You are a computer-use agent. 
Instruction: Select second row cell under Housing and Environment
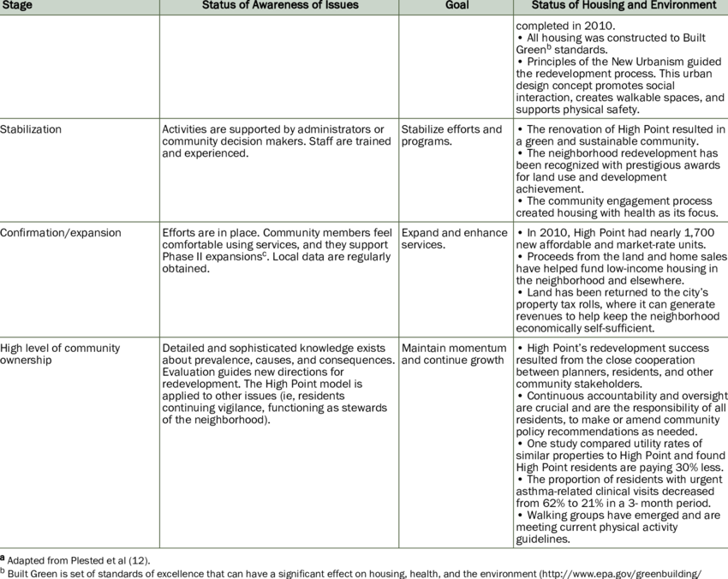coord(621,170)
